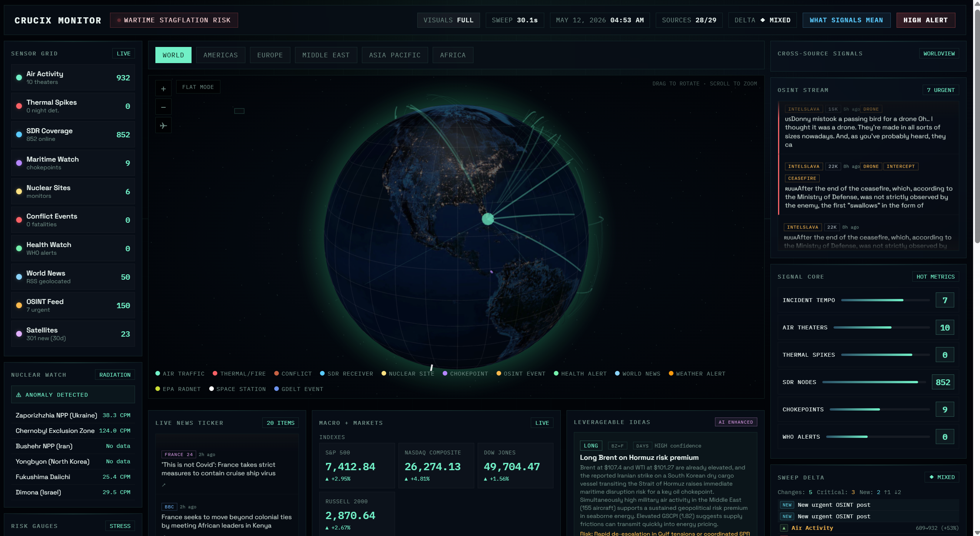Click the World News sensor row

click(x=73, y=277)
